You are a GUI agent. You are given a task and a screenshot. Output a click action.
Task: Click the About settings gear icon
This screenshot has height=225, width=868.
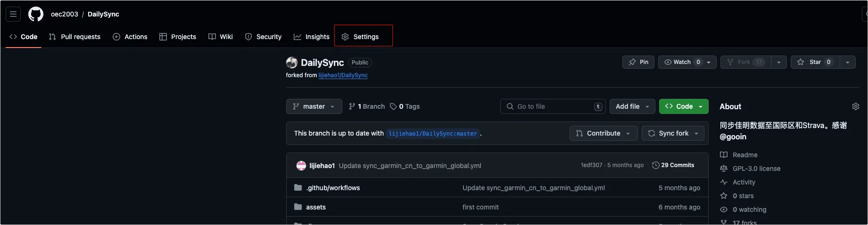pos(855,107)
